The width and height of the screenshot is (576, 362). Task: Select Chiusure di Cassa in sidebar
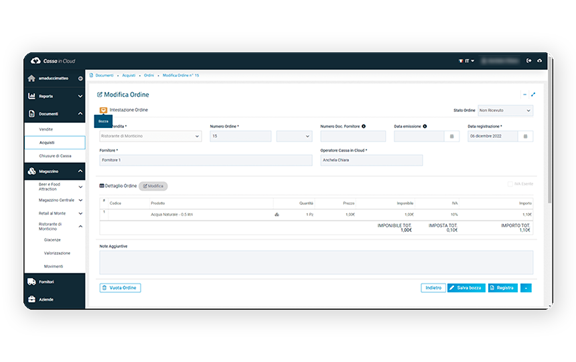point(55,156)
